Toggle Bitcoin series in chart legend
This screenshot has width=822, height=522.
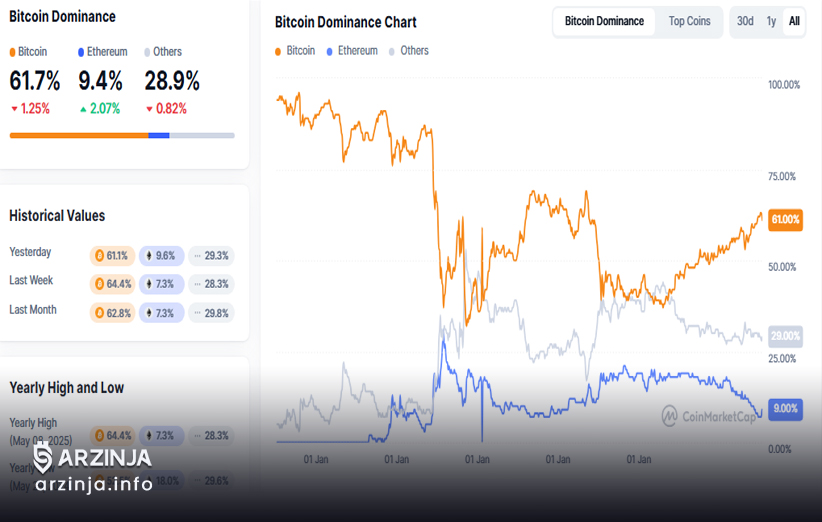[295, 51]
